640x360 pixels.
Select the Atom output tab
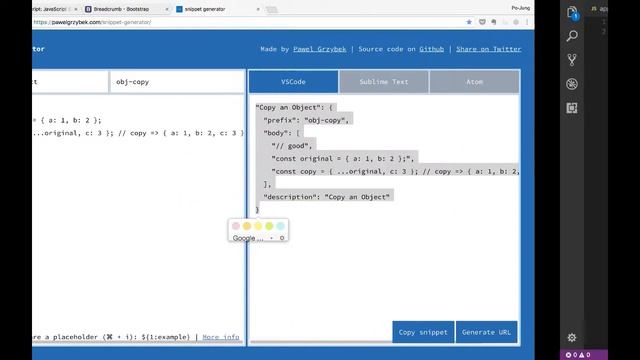[474, 82]
